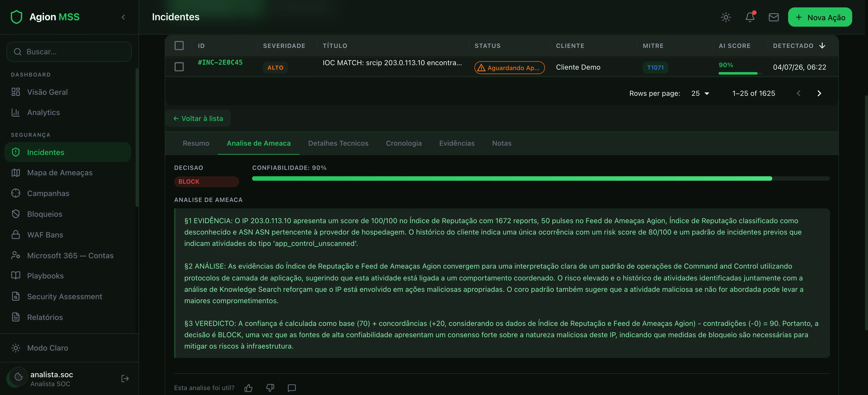Click the Nova Ação button
Screen dimensions: 868x395
click(x=820, y=17)
